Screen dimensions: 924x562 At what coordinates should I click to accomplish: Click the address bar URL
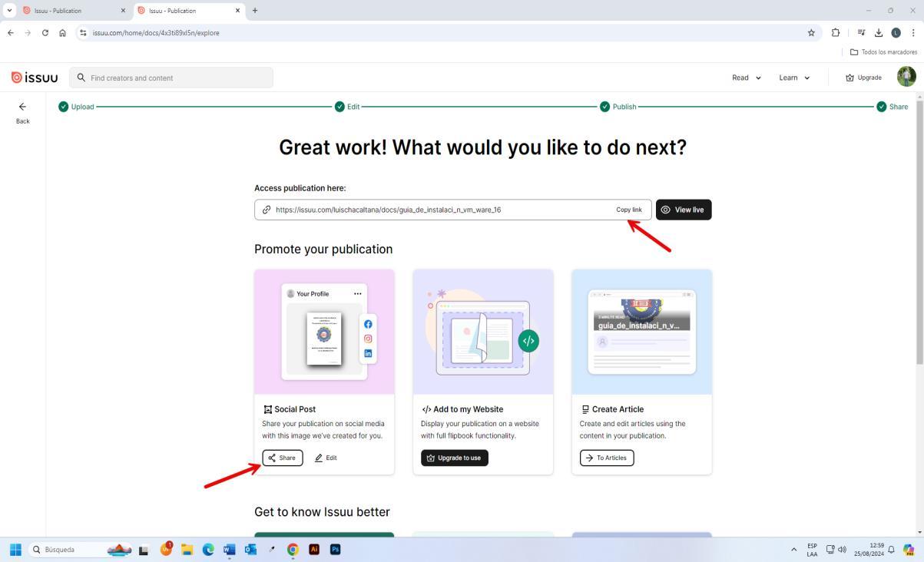click(x=156, y=33)
